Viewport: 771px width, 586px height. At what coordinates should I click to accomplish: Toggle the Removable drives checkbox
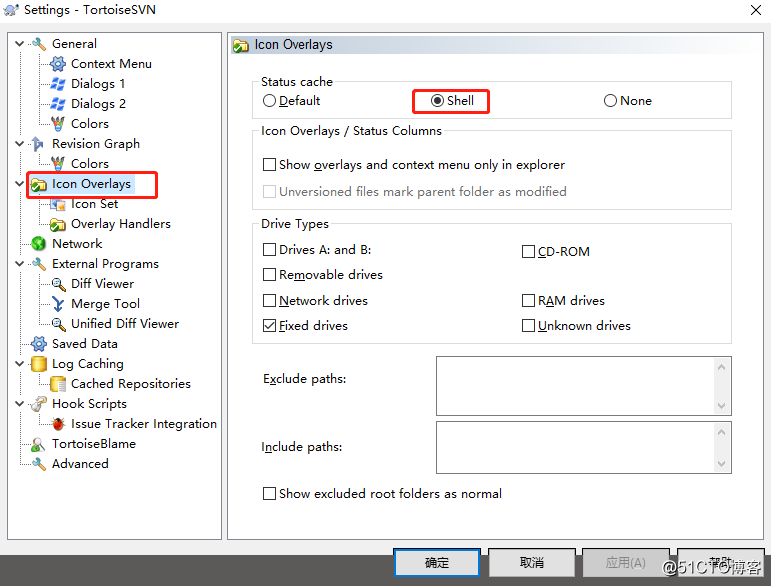pos(269,275)
